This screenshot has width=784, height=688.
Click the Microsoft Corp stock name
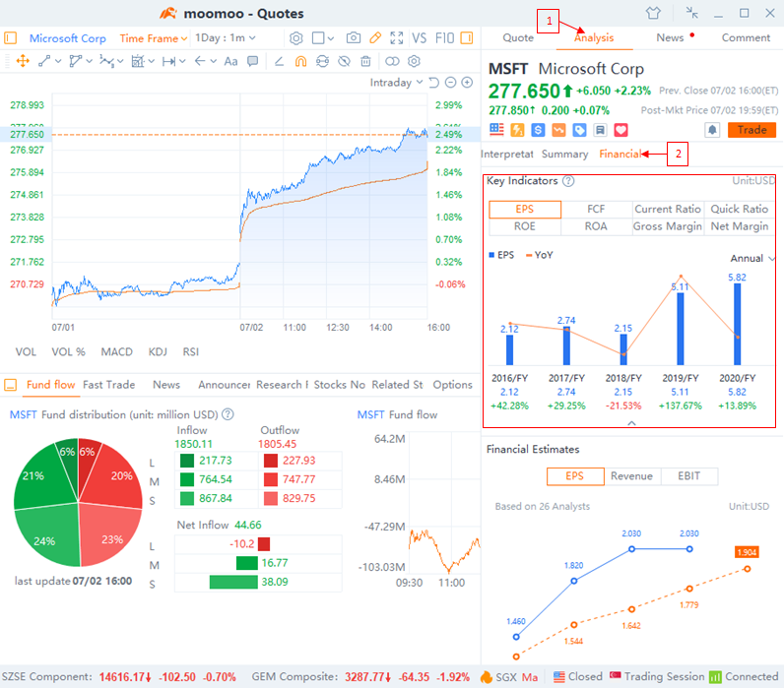[x=68, y=38]
